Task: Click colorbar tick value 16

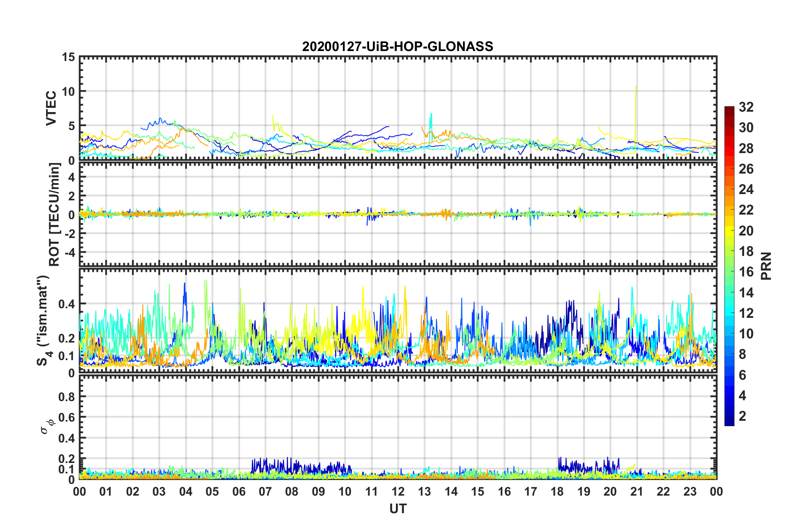Action: [746, 272]
